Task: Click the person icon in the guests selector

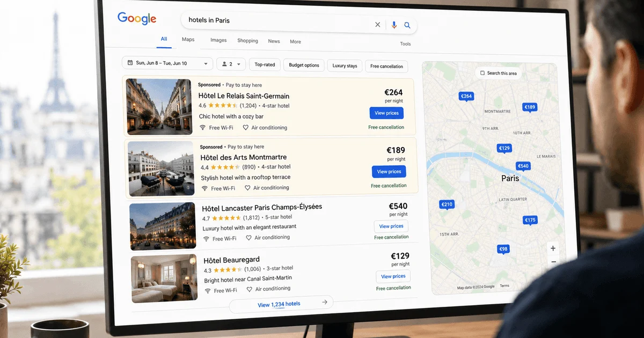Action: click(224, 64)
